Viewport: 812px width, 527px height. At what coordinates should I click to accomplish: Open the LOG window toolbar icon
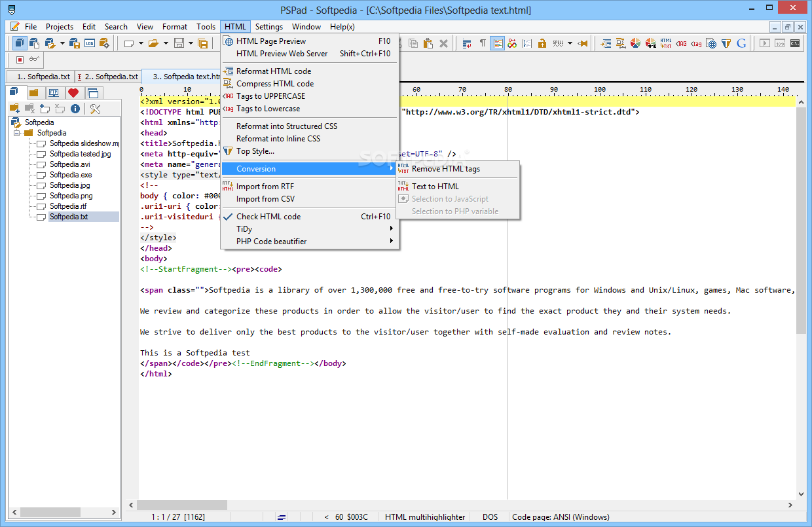(90, 43)
